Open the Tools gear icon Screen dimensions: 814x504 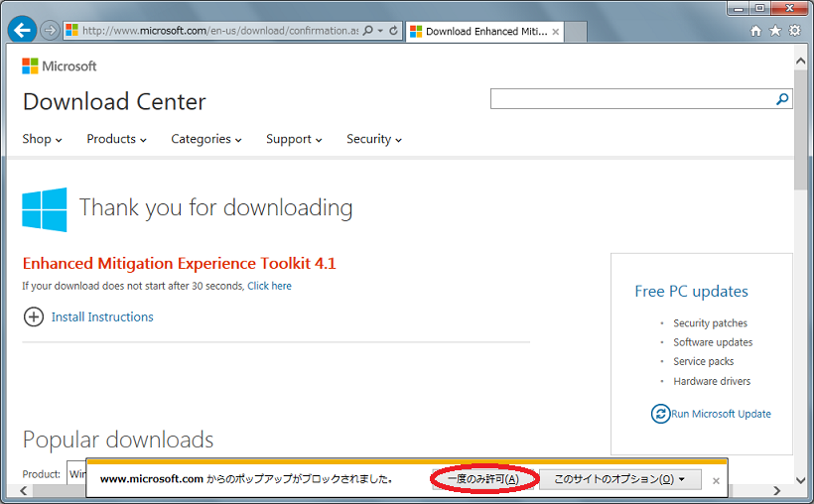pos(794,31)
